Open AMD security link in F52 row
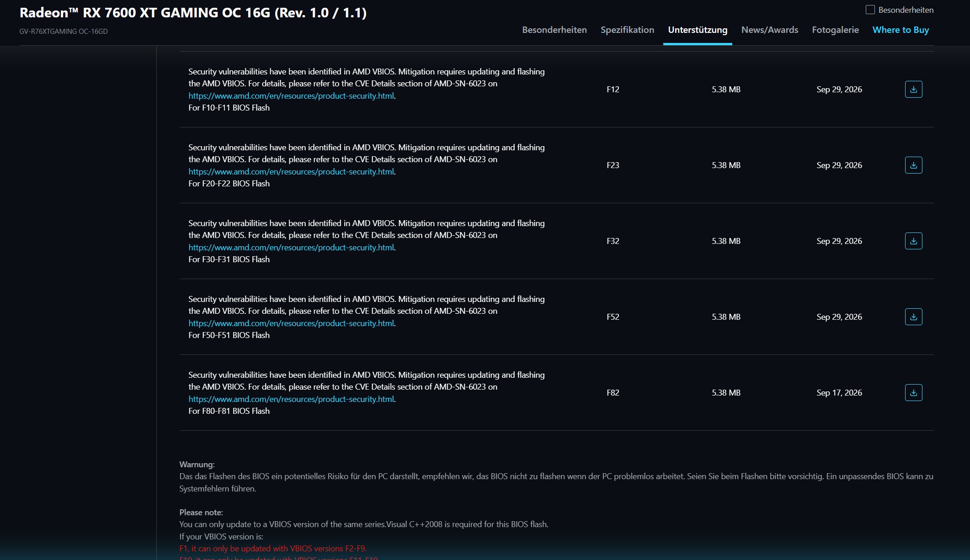 (291, 323)
